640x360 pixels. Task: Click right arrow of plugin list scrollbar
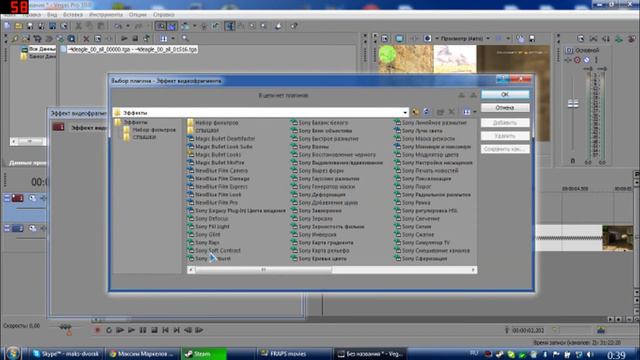473,269
